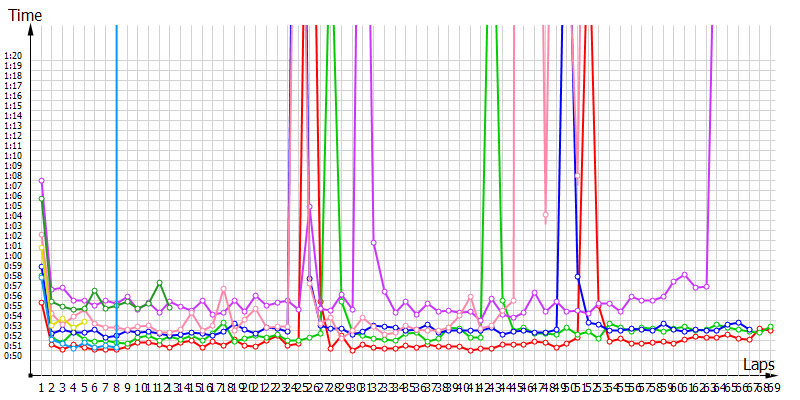Click the upward arrow atop the Time axis
This screenshot has width=800, height=400.
coord(34,31)
